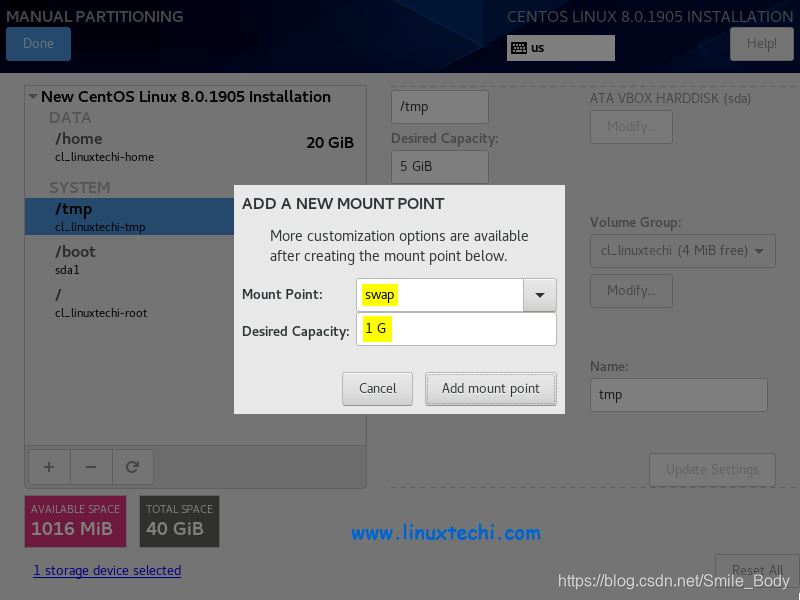Collapse the New CentOS Linux 8.0.1905 Installation tree
The height and width of the screenshot is (600, 800).
coord(33,96)
